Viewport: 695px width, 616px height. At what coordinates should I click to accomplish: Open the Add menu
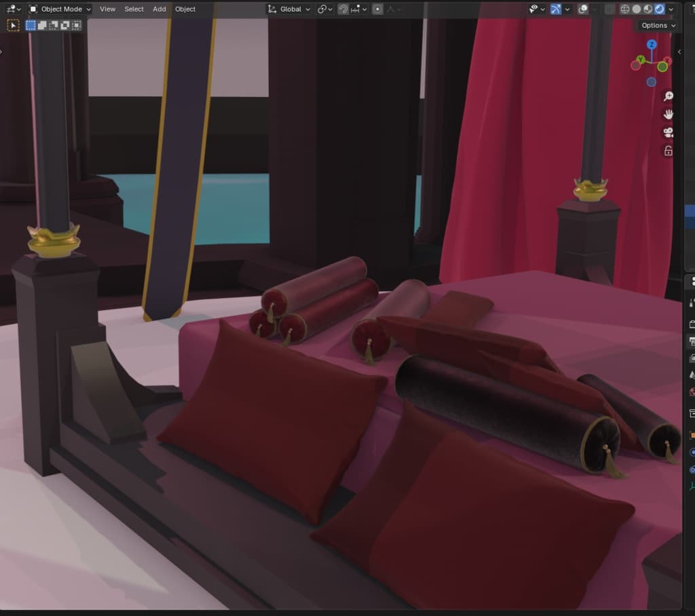(159, 9)
